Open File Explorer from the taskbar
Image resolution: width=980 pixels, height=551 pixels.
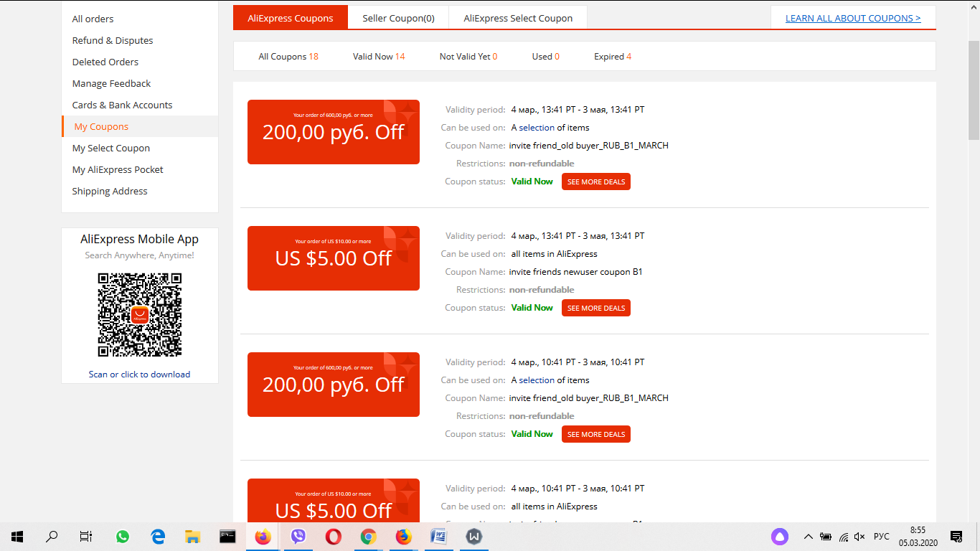click(192, 536)
